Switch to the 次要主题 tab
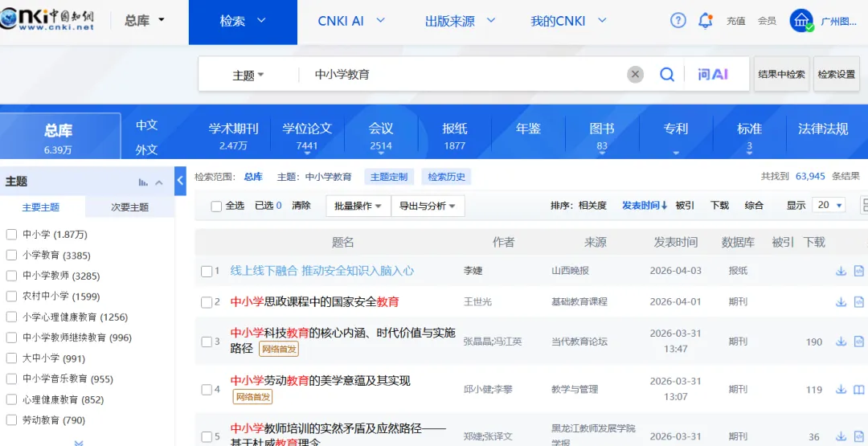868x446 pixels. (130, 207)
